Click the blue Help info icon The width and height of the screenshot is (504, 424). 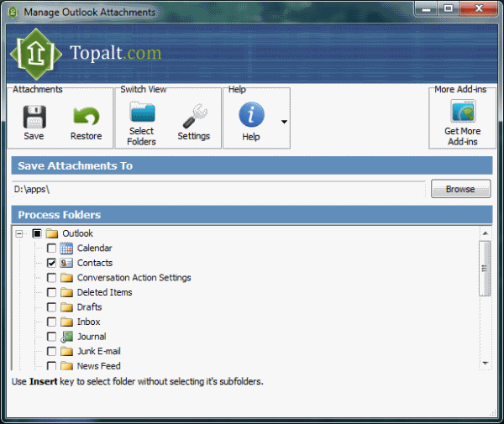coord(251,115)
